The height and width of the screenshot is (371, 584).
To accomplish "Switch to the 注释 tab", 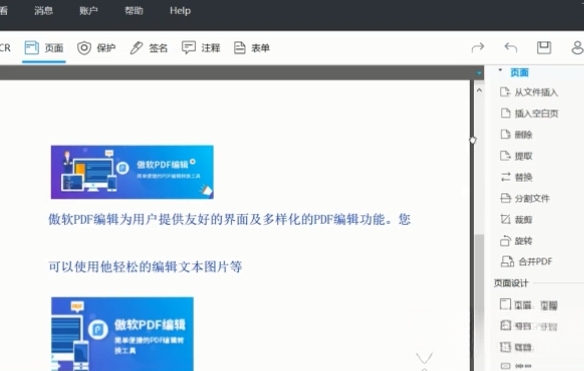I will pos(201,48).
